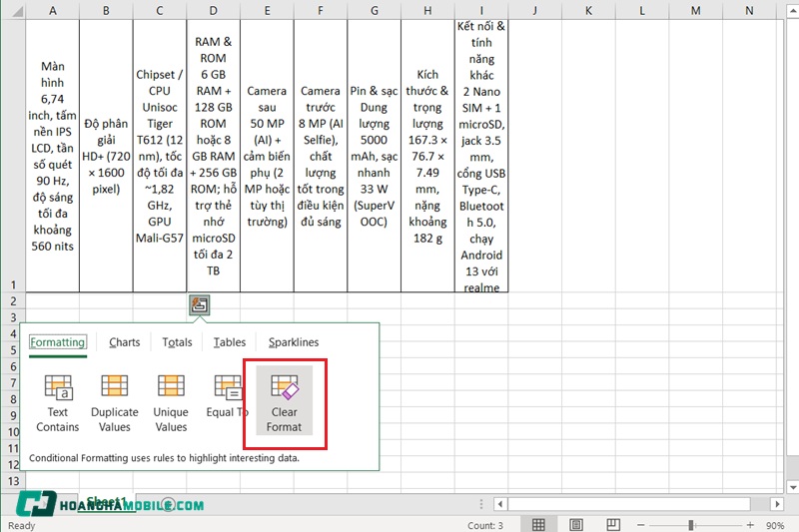Image resolution: width=799 pixels, height=532 pixels.
Task: Choose the Text Contains formatting option
Action: coord(58,402)
